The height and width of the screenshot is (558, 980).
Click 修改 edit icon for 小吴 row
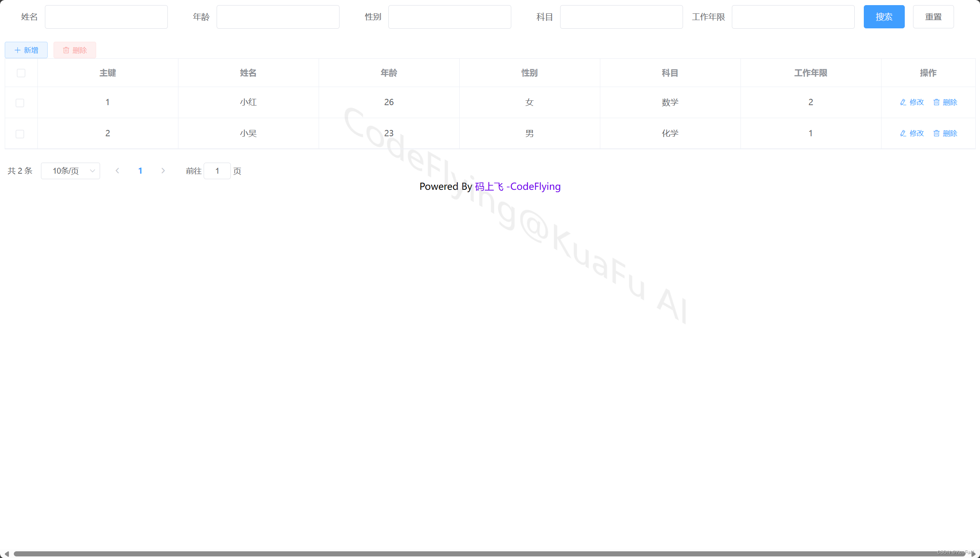(x=903, y=133)
